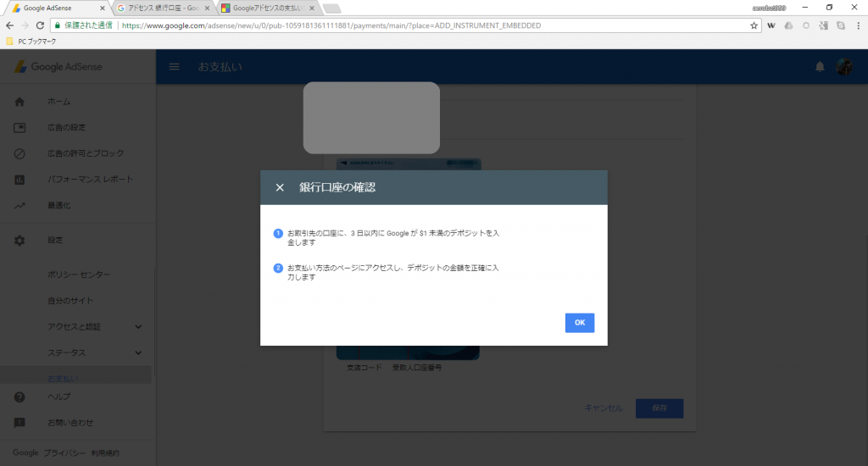Image resolution: width=868 pixels, height=466 pixels.
Task: Switch to the Googleアドセンスの支払い tab
Action: point(266,8)
